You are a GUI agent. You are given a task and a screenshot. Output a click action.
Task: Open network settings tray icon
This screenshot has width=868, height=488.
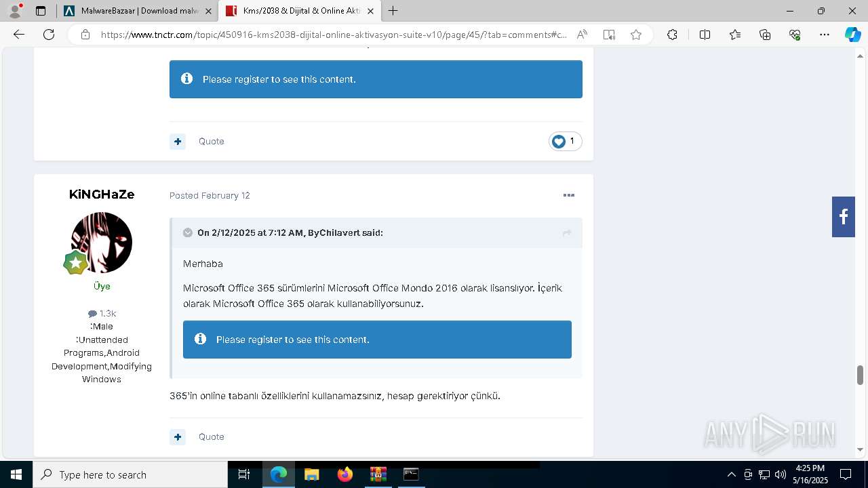click(x=764, y=474)
